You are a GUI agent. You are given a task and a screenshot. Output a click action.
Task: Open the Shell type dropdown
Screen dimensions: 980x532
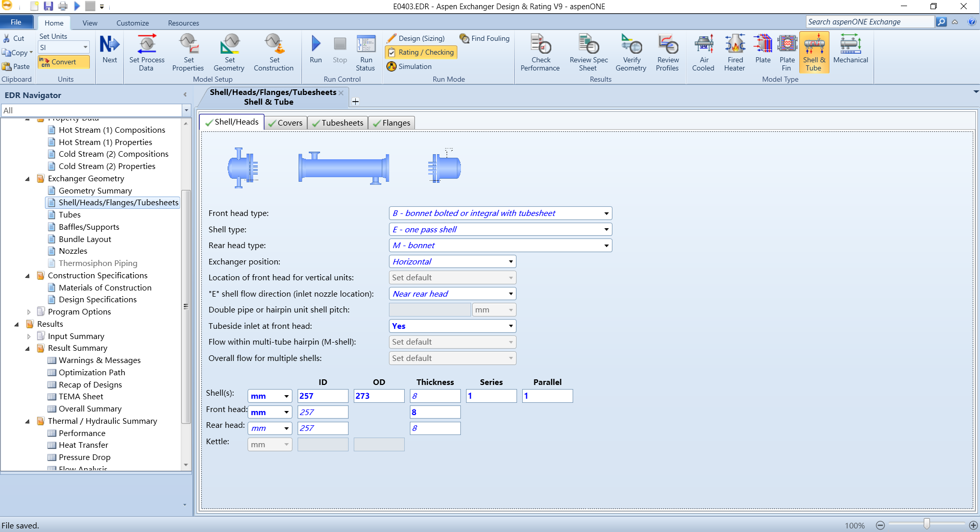[606, 230]
